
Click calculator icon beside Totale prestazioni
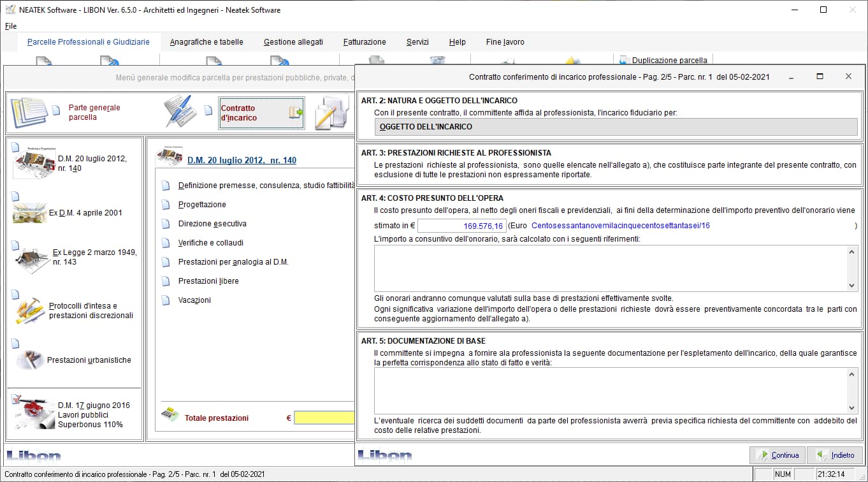(x=169, y=414)
